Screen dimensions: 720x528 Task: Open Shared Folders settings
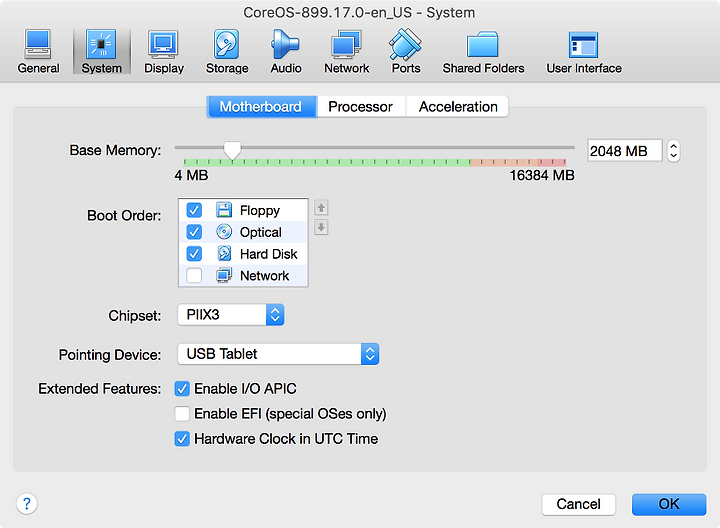tap(483, 51)
